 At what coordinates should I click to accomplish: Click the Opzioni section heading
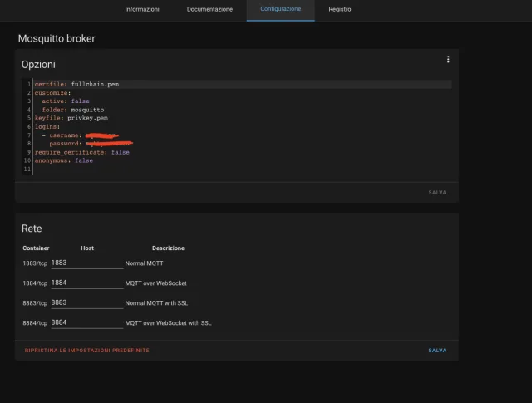(x=38, y=65)
